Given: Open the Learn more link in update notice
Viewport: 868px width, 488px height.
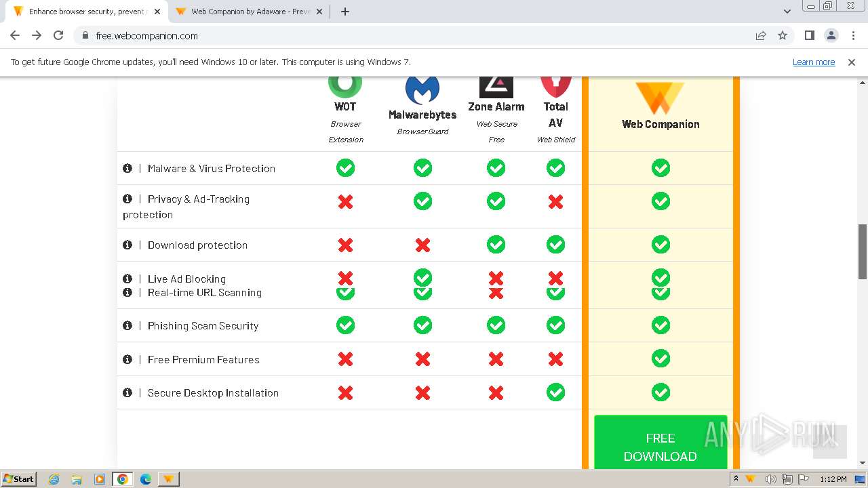Looking at the screenshot, I should click(814, 62).
